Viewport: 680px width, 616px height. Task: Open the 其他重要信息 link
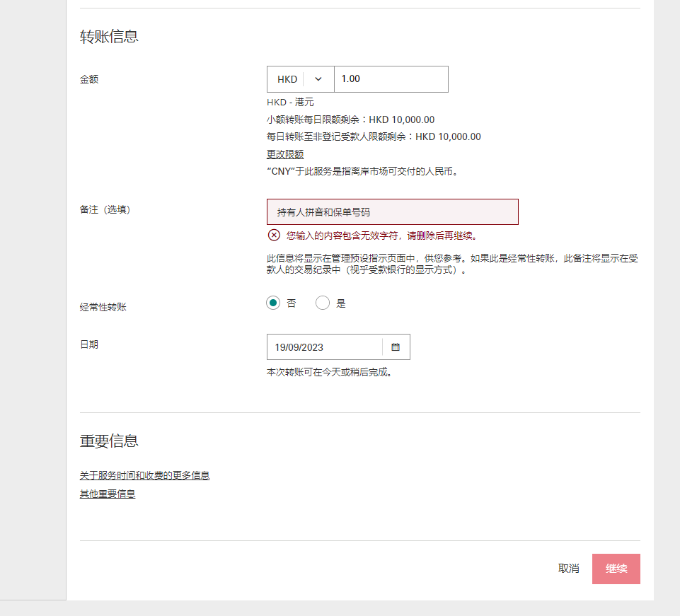coord(108,493)
